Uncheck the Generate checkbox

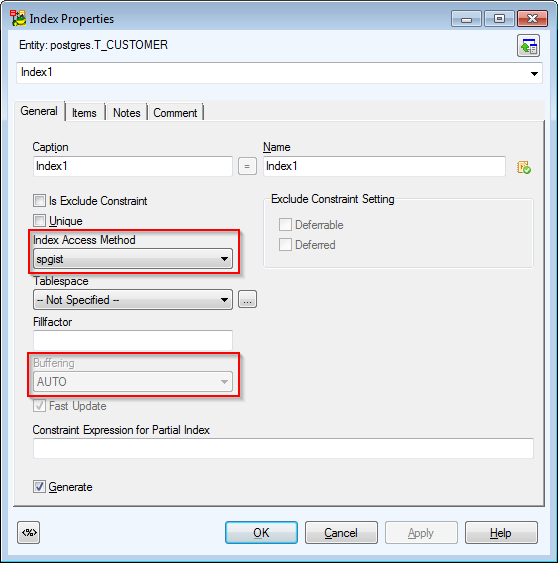(39, 487)
